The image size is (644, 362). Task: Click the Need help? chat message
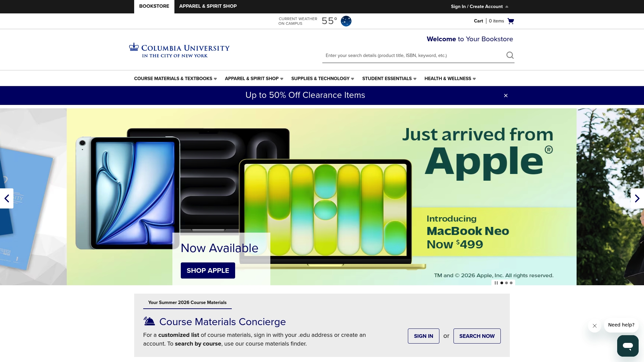(x=621, y=325)
